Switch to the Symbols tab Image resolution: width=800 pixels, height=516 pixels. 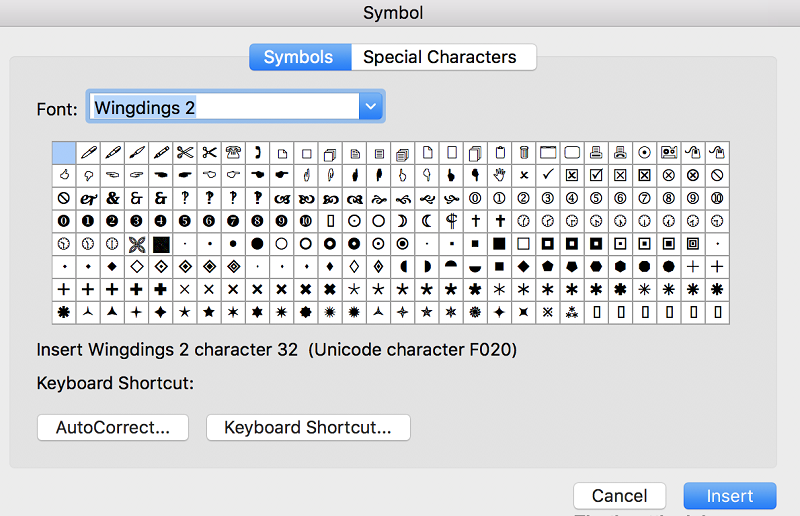coord(300,57)
